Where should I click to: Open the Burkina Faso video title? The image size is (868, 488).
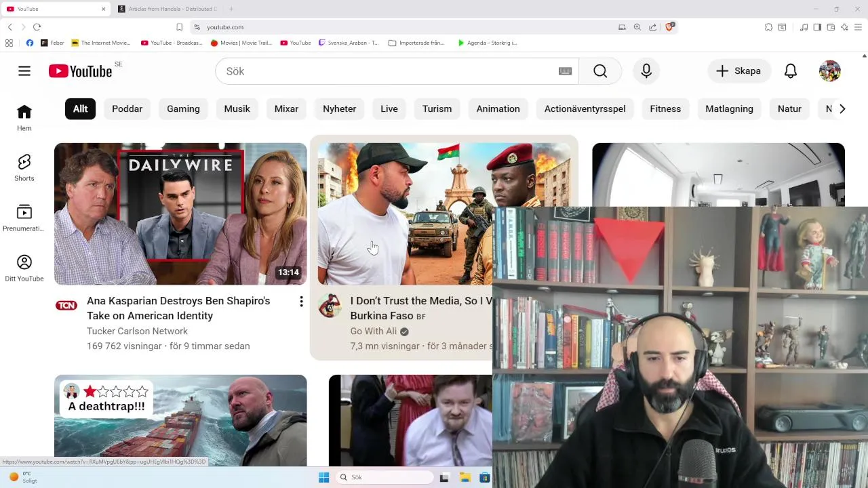point(420,308)
